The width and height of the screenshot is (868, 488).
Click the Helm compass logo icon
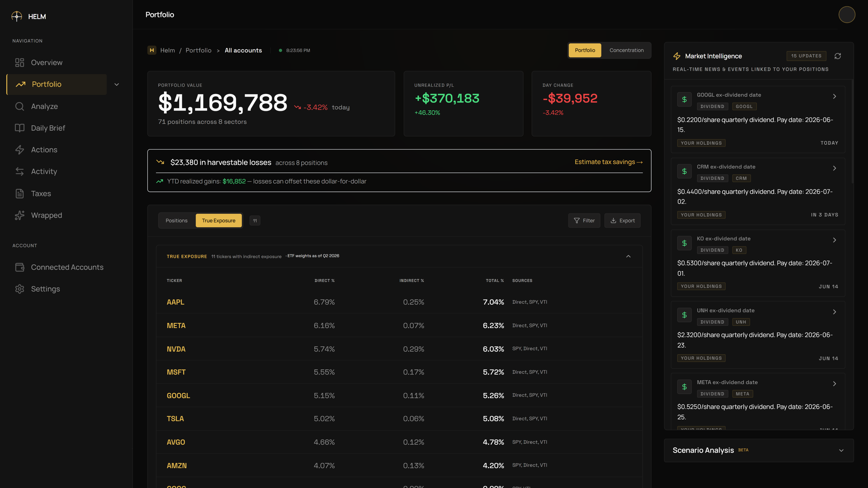click(x=16, y=16)
